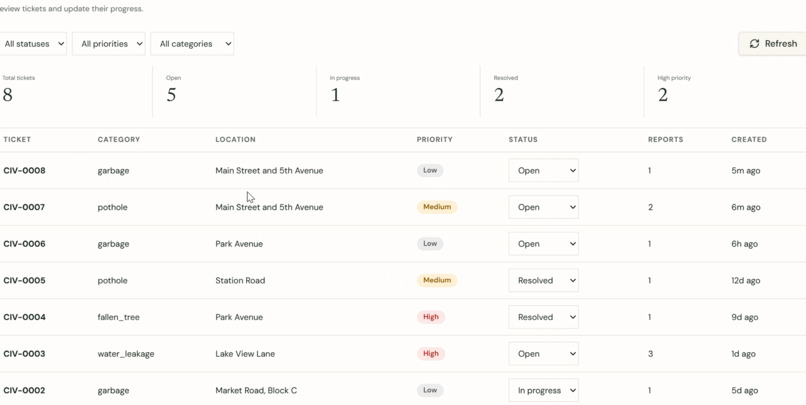This screenshot has height=405, width=806.
Task: Click the Station Road location
Action: pos(240,281)
